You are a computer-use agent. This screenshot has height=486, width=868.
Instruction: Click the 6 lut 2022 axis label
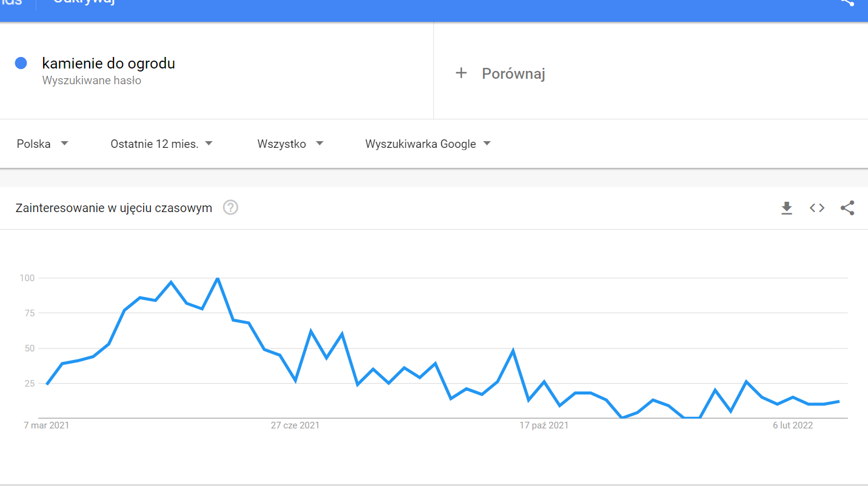pos(793,425)
